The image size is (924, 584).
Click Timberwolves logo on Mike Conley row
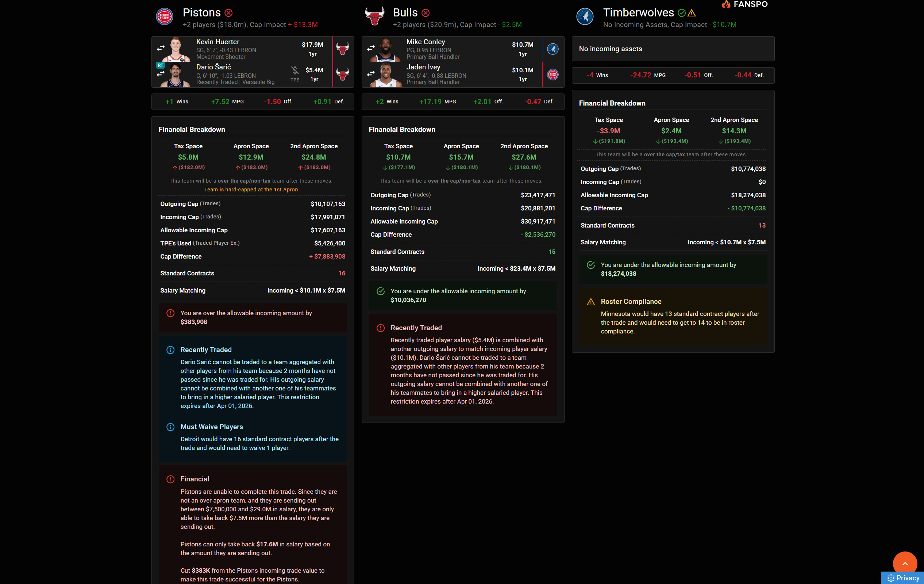tap(553, 49)
